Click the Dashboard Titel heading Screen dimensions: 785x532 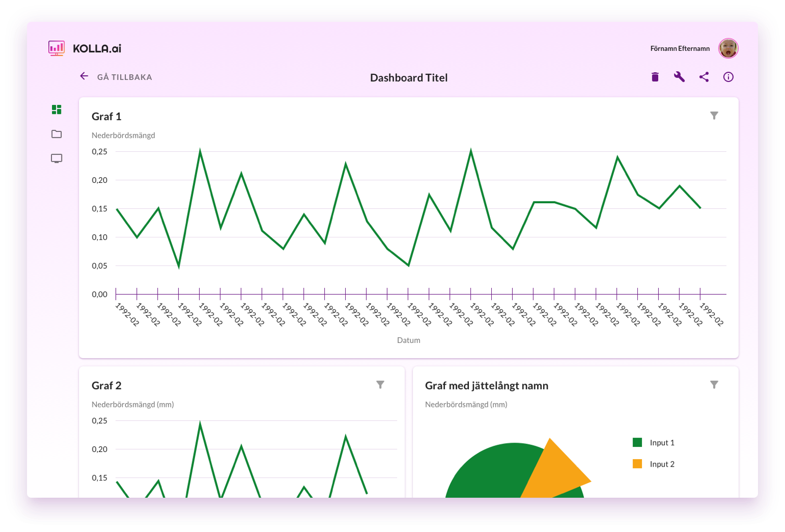[409, 77]
